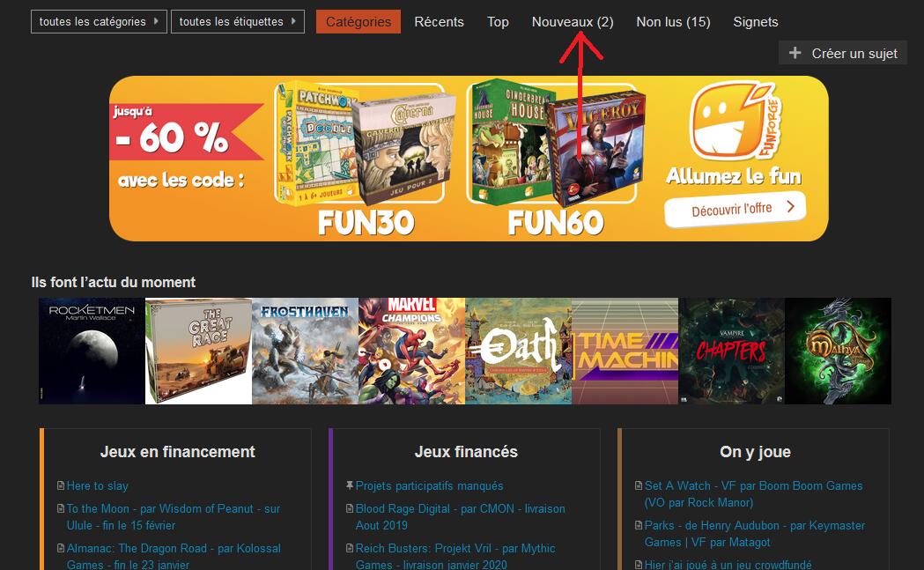Click the document icon beside 'Almanac: The Dragon Road'
The image size is (924, 570).
(61, 548)
